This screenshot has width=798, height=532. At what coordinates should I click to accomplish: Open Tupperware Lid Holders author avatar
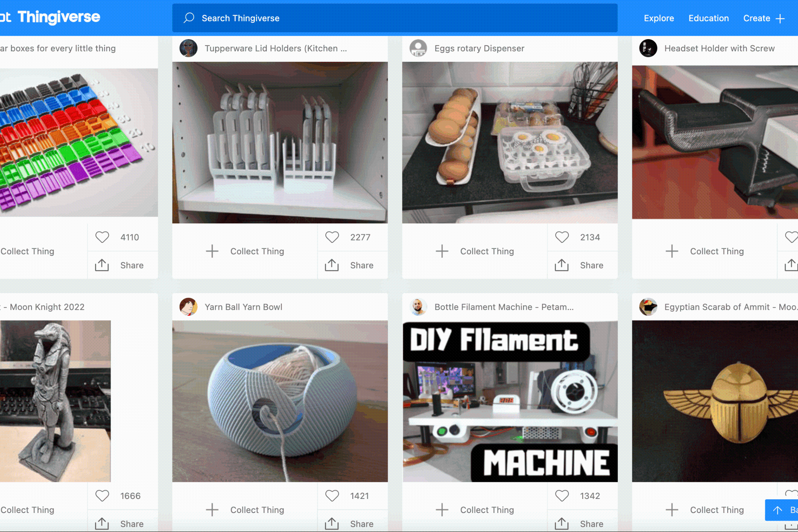(188, 48)
